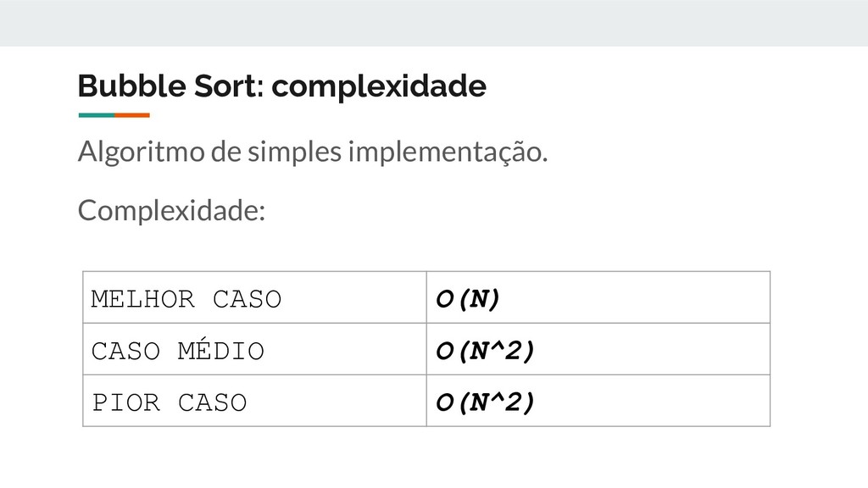This screenshot has width=868, height=488.
Task: Click the gray header bar at top
Action: [x=434, y=23]
